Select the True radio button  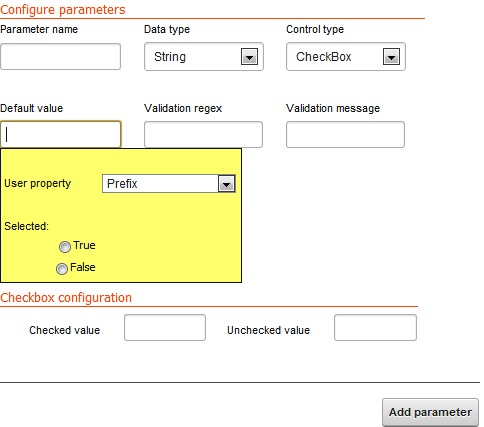65,247
